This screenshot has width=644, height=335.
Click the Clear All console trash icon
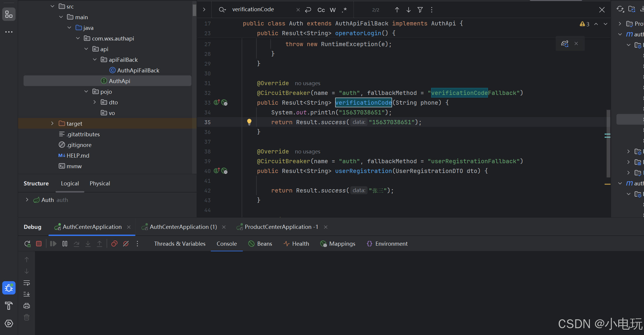[x=27, y=317]
